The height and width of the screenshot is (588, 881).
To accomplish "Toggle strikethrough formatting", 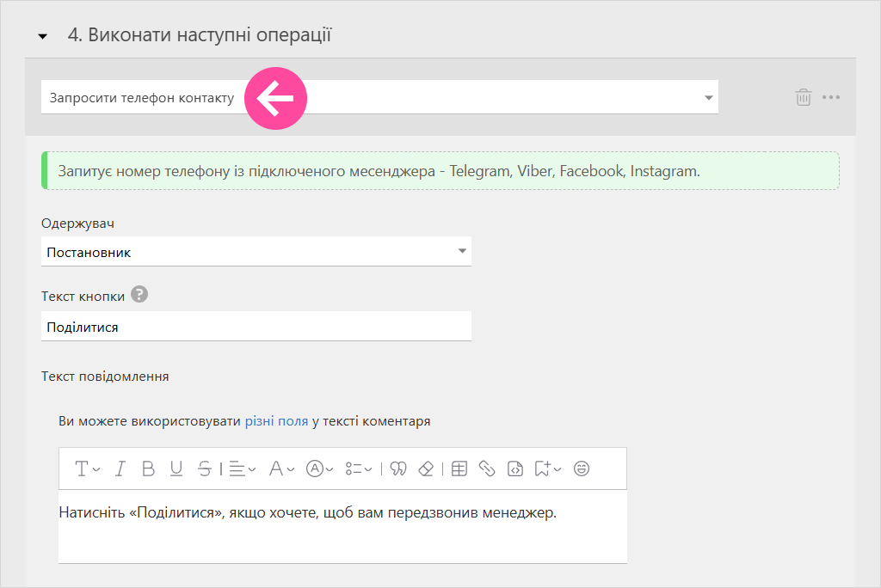I will (204, 469).
